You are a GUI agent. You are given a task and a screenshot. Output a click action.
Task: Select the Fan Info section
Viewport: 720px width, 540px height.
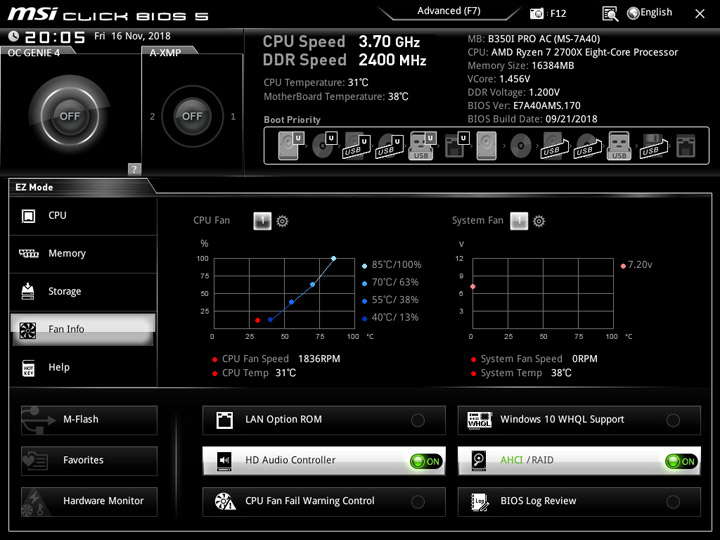pyautogui.click(x=83, y=329)
